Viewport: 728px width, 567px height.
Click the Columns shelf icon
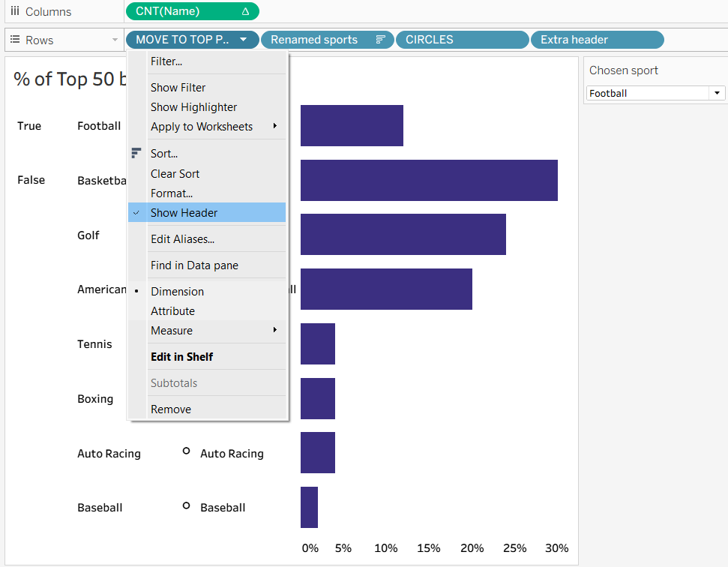pyautogui.click(x=14, y=11)
